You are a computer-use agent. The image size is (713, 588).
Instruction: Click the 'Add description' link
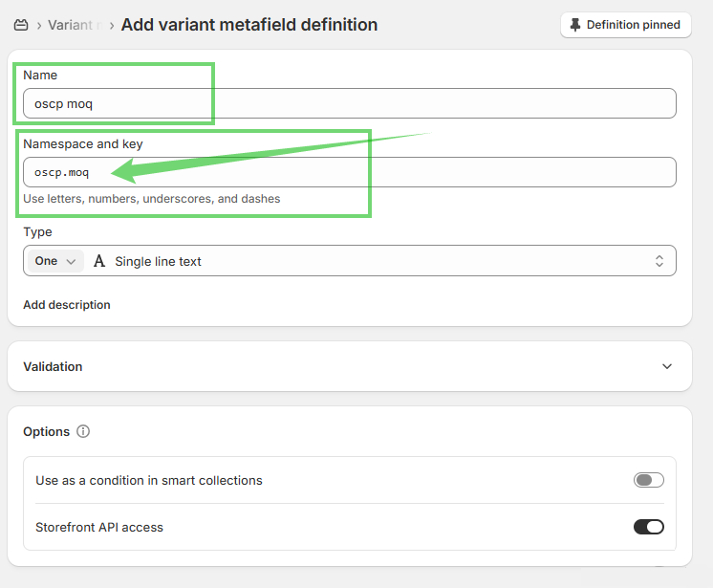pos(67,305)
